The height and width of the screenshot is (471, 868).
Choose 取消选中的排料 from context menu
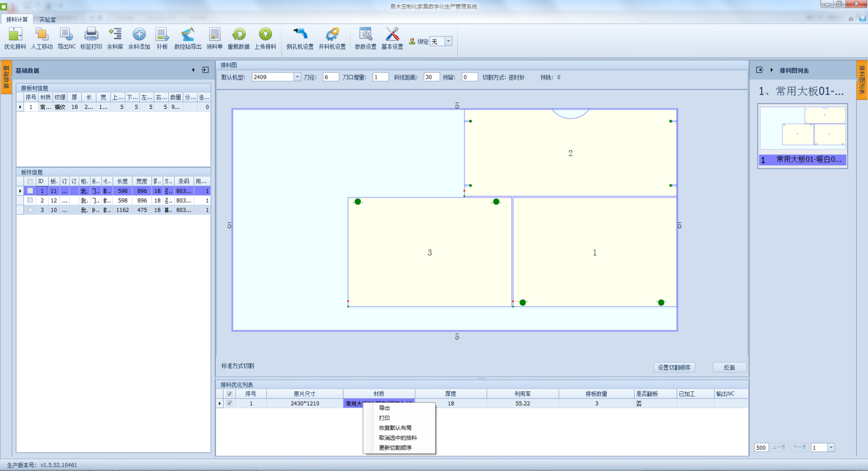coord(399,438)
